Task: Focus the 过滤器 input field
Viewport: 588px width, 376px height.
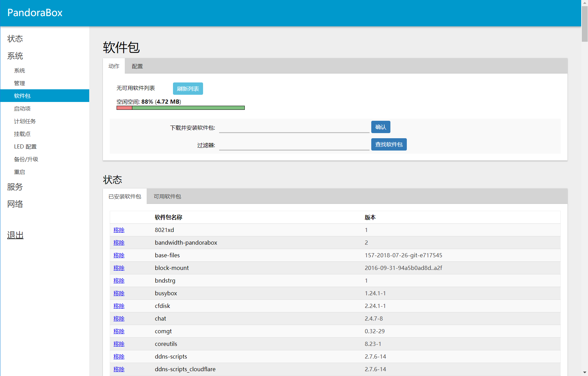Action: click(294, 145)
